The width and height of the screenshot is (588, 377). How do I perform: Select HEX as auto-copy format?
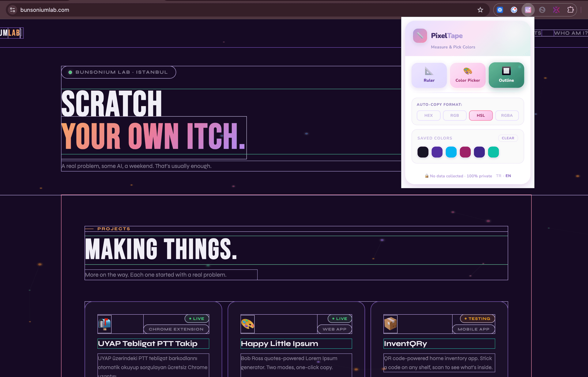pos(428,116)
